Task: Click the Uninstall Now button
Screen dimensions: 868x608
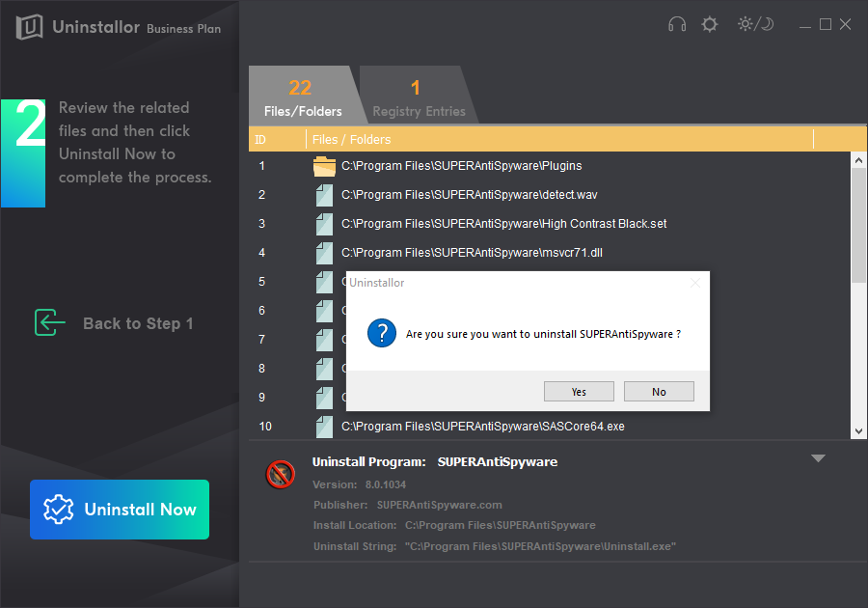Action: pos(120,510)
